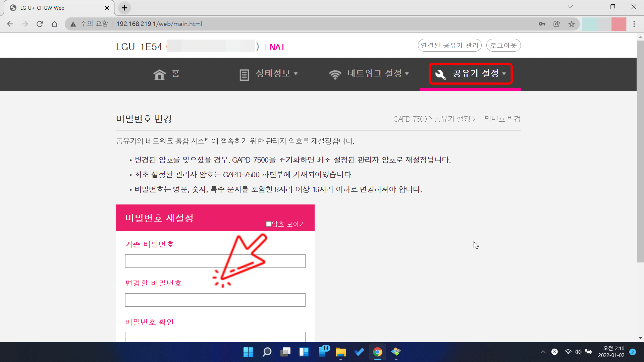Screen dimensions: 644x362
Task: Click the Wi-Fi icon beside 네트워크 설정
Action: (x=335, y=74)
